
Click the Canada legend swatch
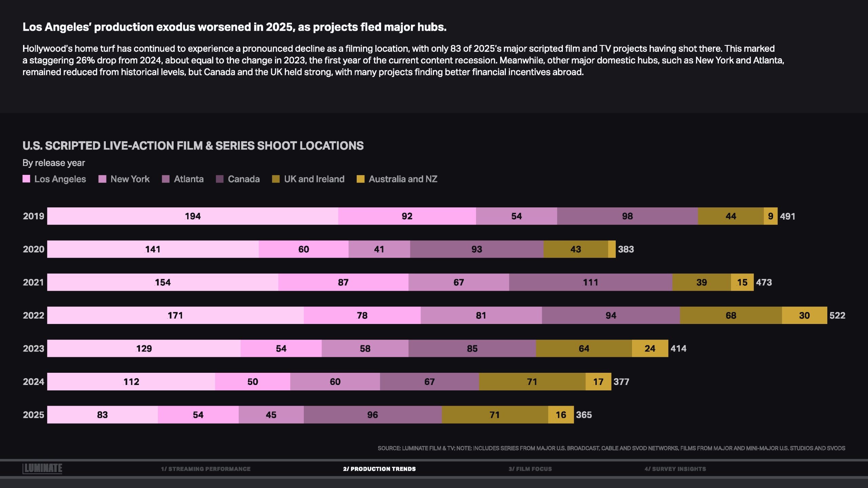pos(220,179)
